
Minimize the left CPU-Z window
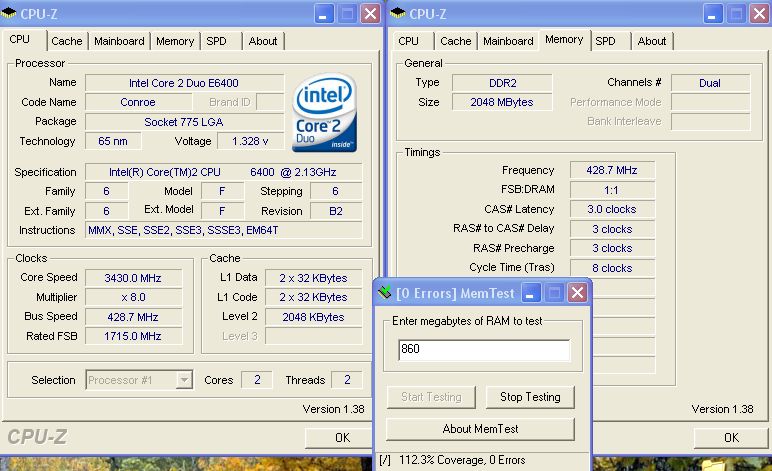(x=324, y=13)
